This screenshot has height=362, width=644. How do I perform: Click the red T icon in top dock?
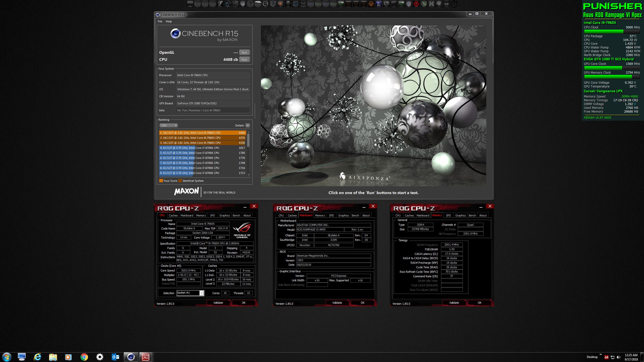point(416,4)
